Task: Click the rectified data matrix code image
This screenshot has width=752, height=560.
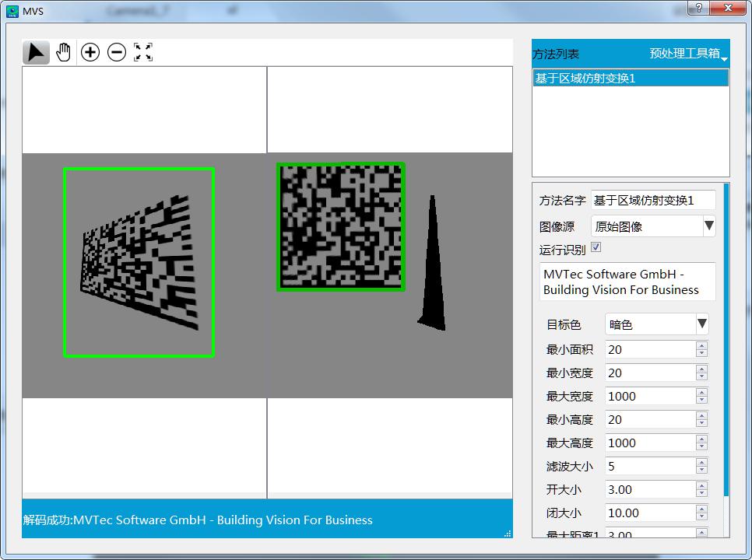Action: pos(341,227)
